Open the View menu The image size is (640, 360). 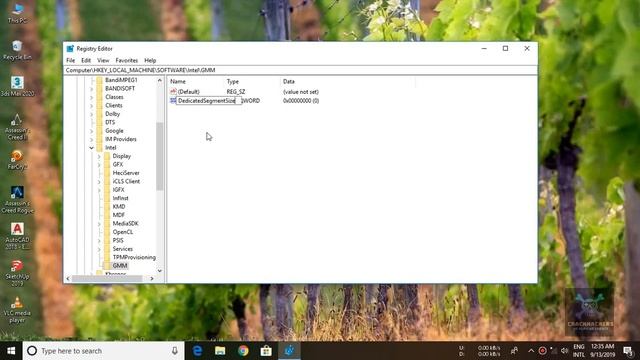(x=103, y=60)
